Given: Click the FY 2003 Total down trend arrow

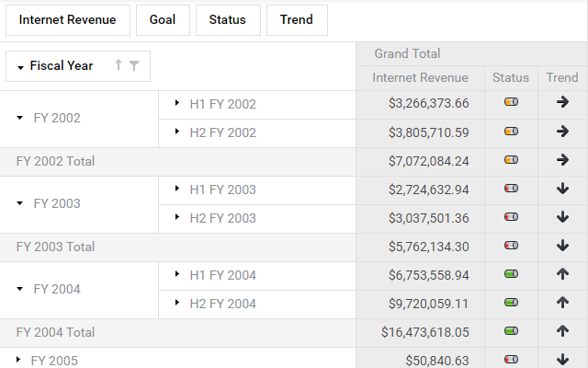Looking at the screenshot, I should (x=563, y=247).
